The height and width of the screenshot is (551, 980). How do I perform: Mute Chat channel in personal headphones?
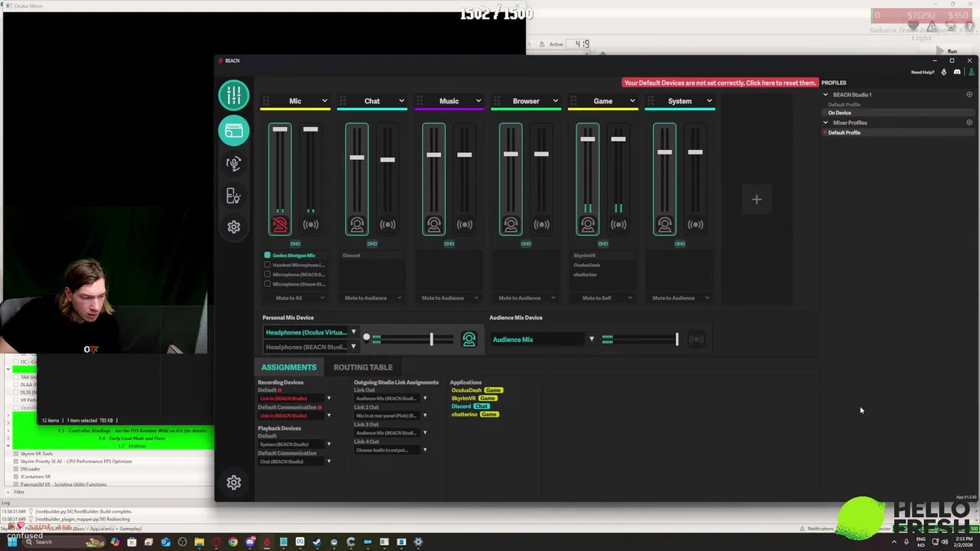[x=357, y=224]
